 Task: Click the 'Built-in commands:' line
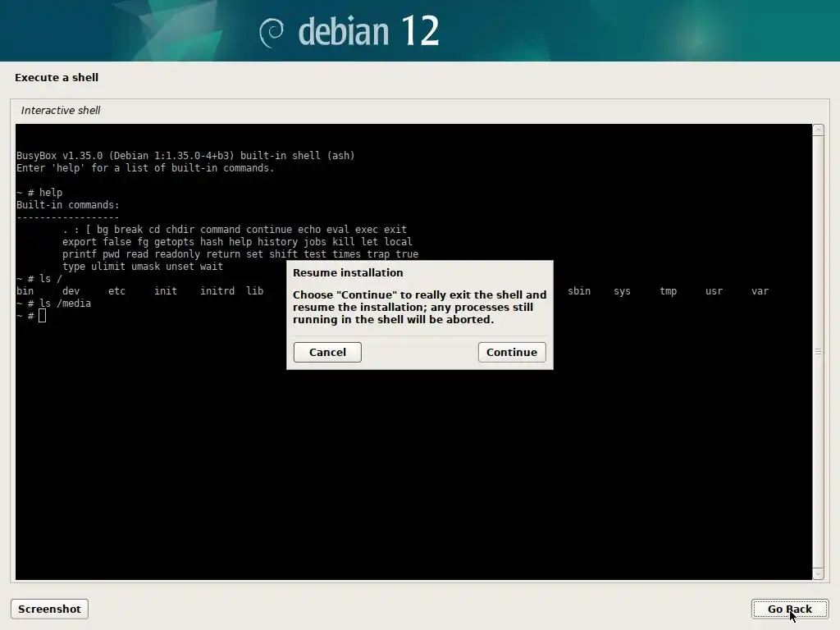tap(67, 204)
